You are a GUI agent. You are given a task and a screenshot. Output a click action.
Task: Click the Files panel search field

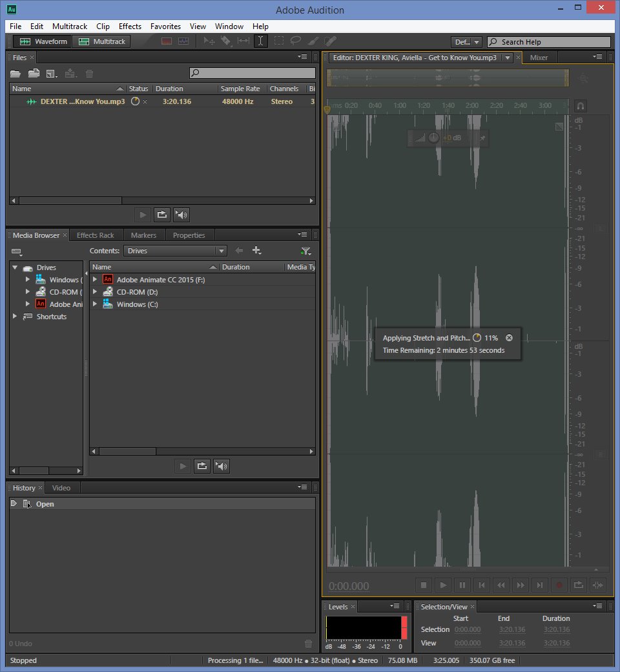pos(253,73)
